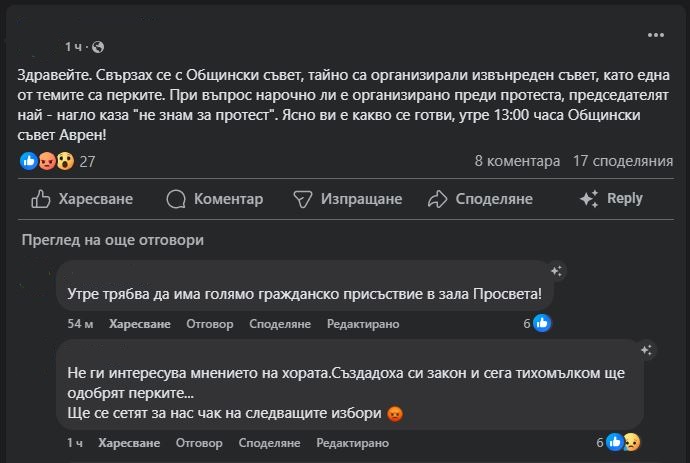Screen dimensions: 690x463
Task: Reply to the first comment via Отговор
Action: (x=210, y=324)
